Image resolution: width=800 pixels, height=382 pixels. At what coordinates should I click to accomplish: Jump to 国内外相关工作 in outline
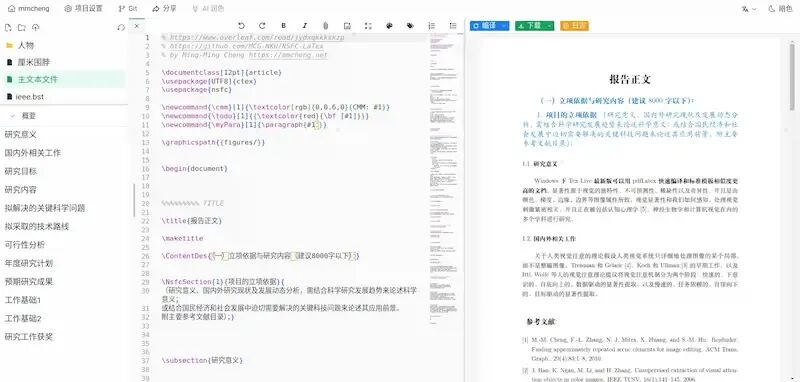[33, 153]
